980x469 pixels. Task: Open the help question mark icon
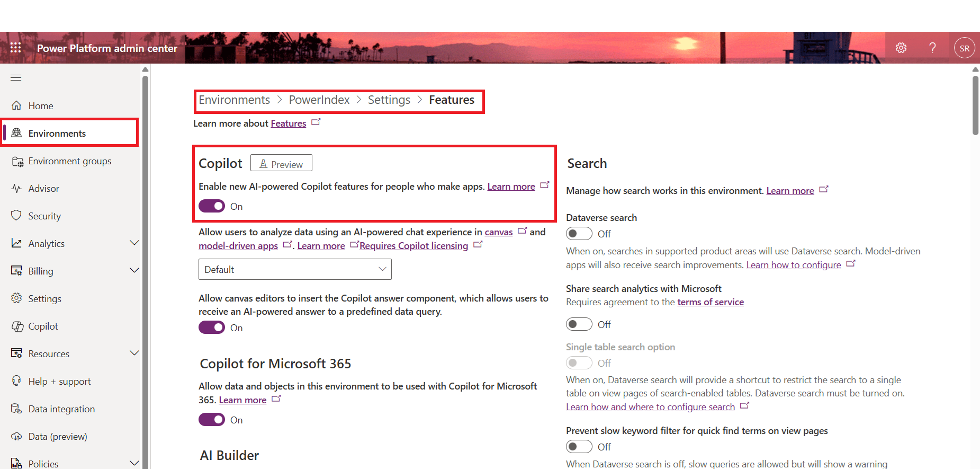click(932, 48)
